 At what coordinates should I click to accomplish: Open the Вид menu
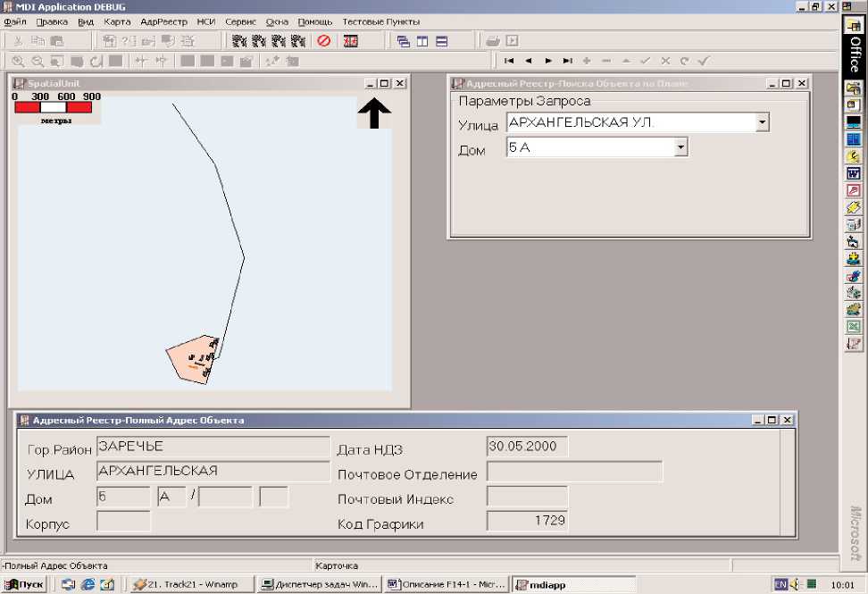pyautogui.click(x=85, y=22)
